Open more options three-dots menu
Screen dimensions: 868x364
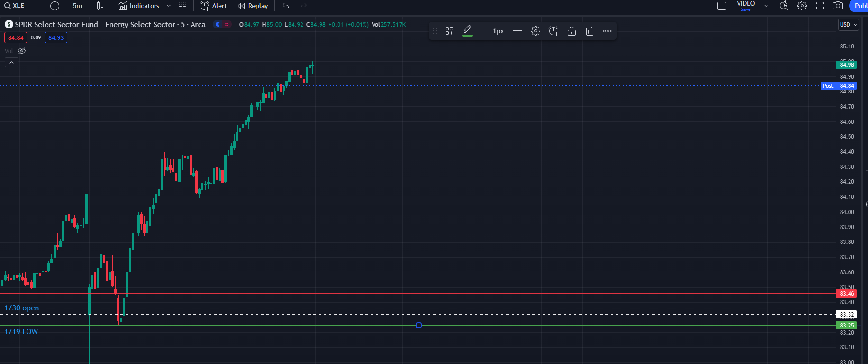pos(608,31)
